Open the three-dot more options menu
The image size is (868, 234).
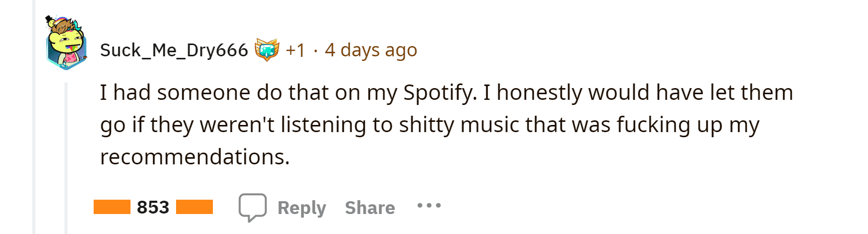pyautogui.click(x=429, y=206)
